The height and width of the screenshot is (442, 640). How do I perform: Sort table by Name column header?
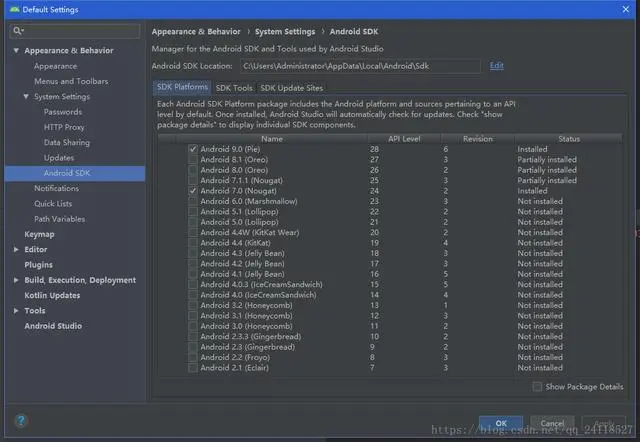(272, 139)
